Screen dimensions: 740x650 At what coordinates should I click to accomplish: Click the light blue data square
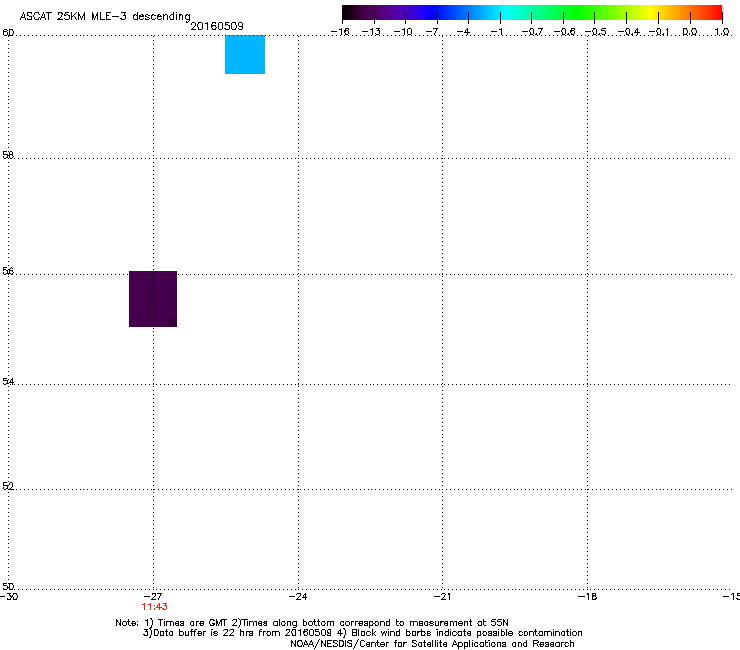245,54
